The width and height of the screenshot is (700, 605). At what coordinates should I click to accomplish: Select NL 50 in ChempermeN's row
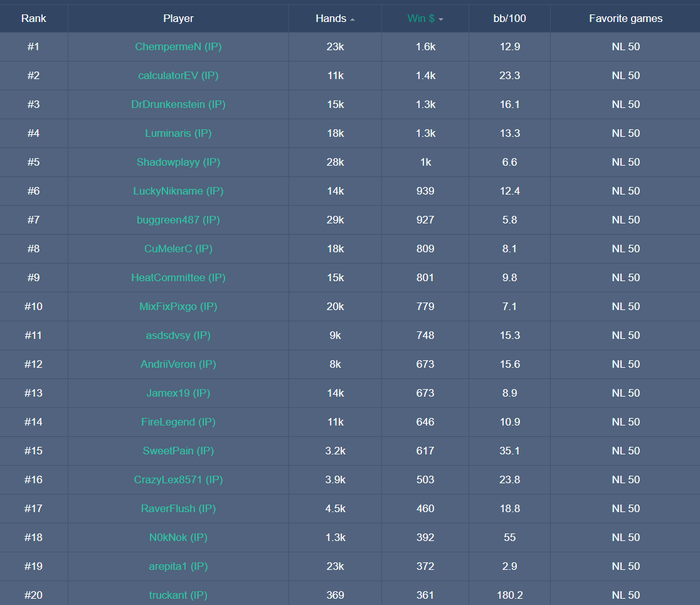[625, 47]
